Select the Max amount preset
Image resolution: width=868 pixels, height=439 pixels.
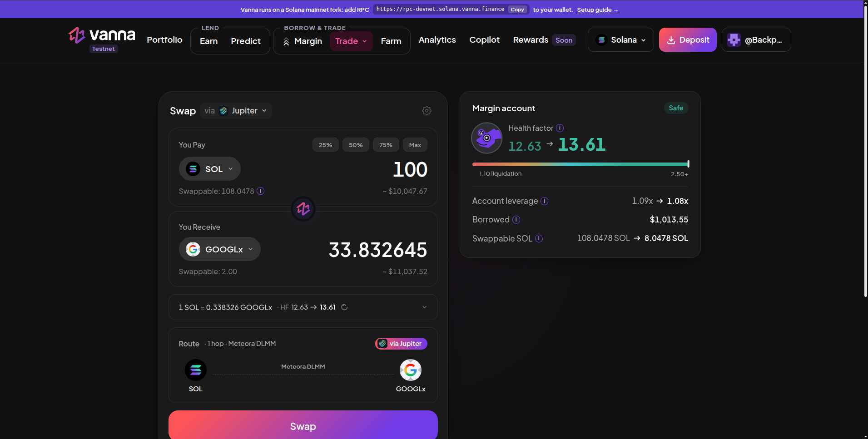coord(415,145)
